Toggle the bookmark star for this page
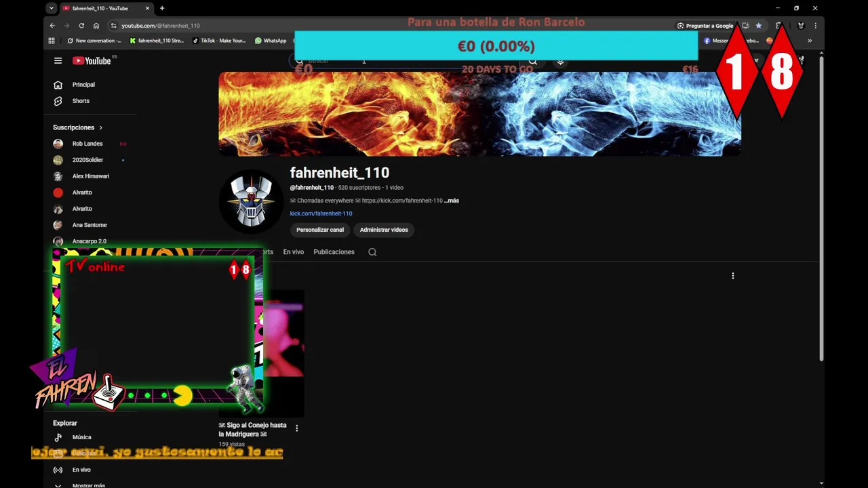 coord(758,26)
